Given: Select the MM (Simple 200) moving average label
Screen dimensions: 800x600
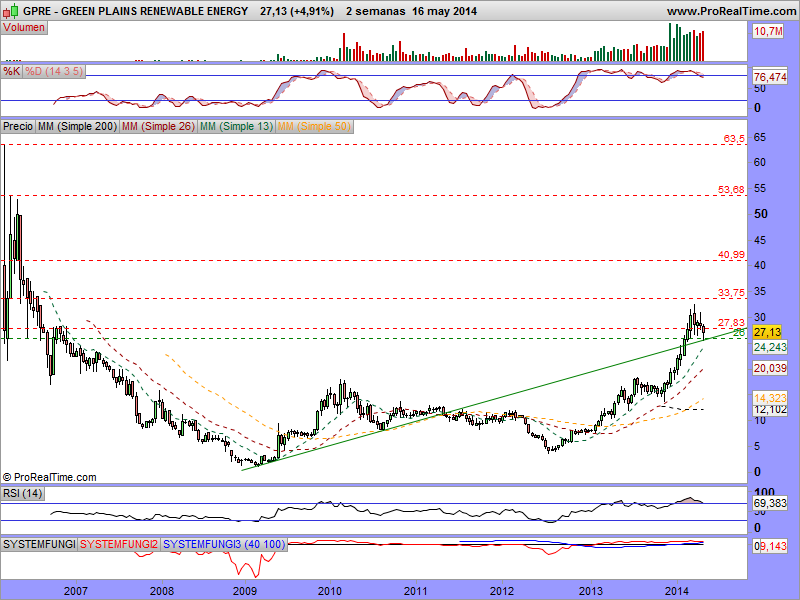Looking at the screenshot, I should pos(78,126).
